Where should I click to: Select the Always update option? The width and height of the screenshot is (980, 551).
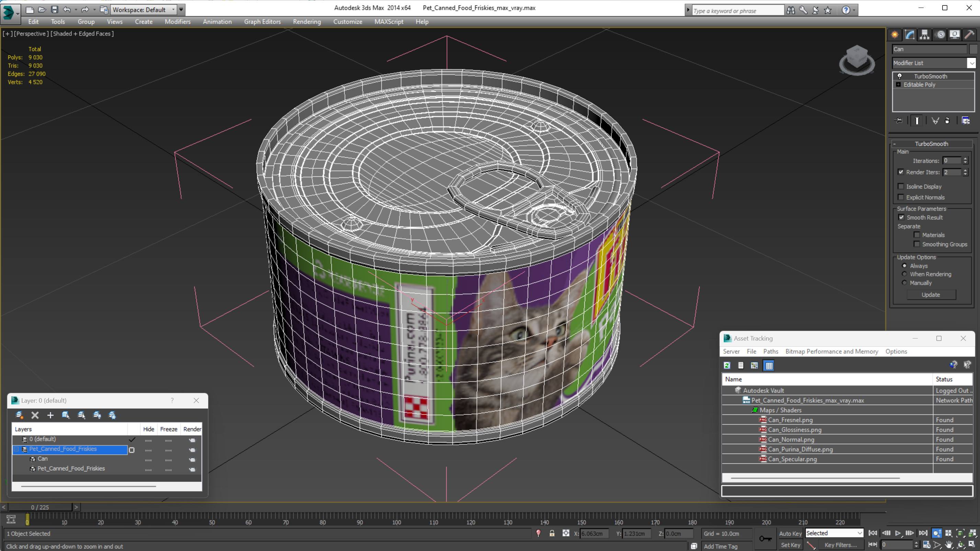904,266
